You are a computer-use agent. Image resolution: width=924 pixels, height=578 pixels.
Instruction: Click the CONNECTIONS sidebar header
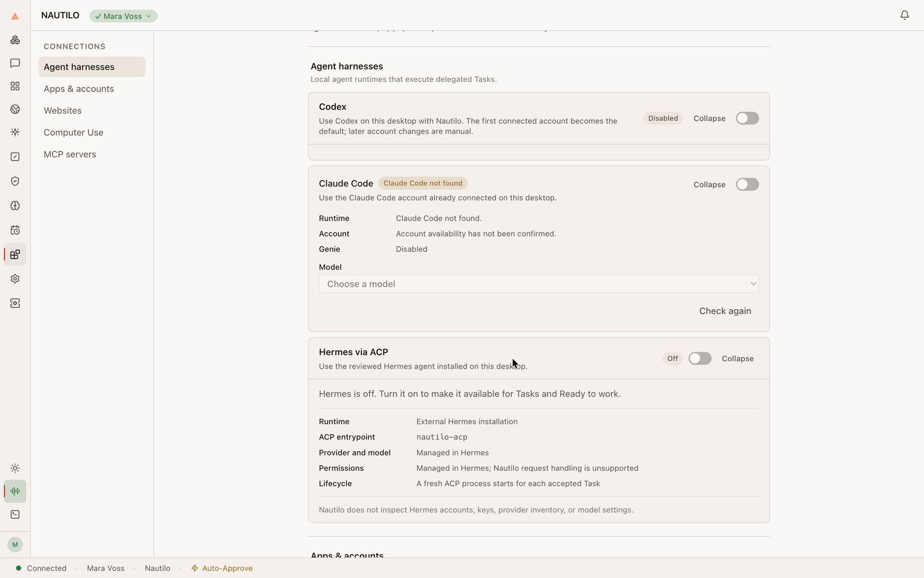74,47
